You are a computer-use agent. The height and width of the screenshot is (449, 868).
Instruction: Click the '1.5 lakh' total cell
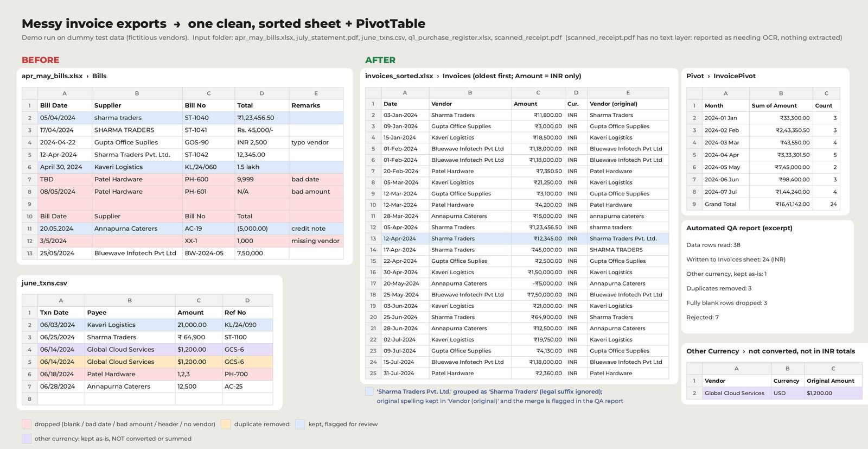(262, 167)
